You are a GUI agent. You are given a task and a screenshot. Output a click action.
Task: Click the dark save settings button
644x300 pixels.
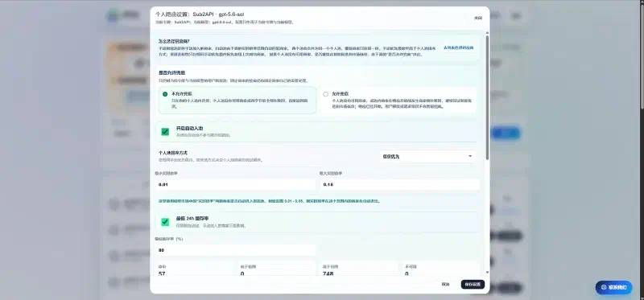tap(473, 285)
